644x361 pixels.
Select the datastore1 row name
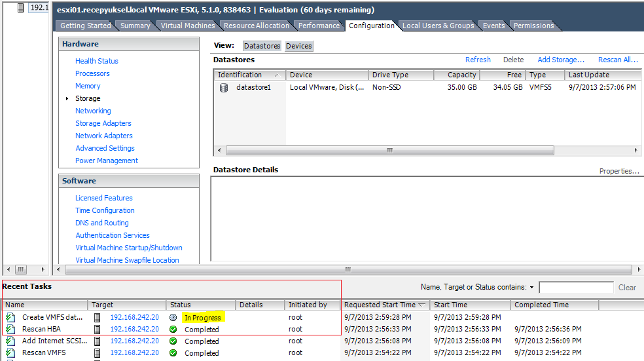click(x=253, y=87)
